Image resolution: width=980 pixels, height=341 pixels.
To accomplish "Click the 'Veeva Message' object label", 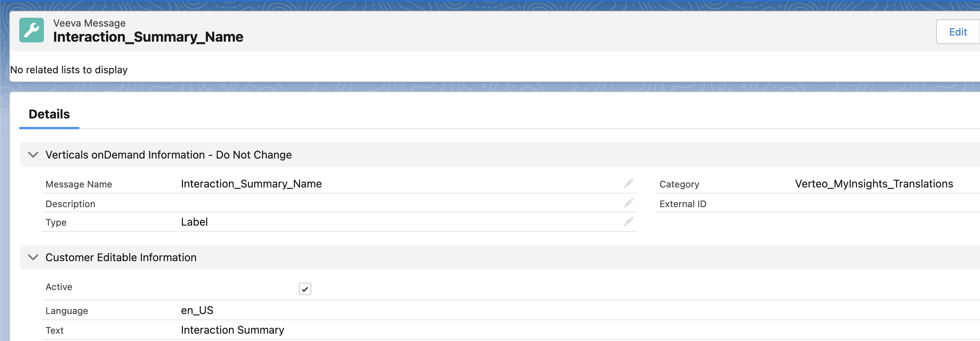I will (89, 23).
